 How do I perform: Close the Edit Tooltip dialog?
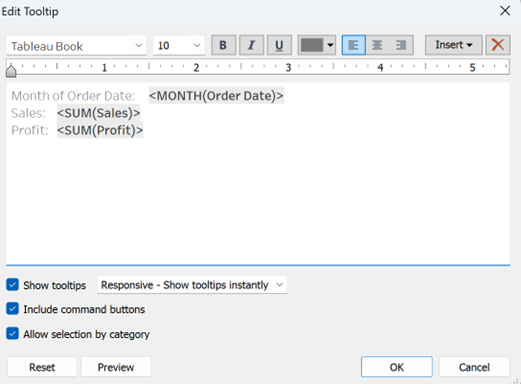pyautogui.click(x=505, y=11)
